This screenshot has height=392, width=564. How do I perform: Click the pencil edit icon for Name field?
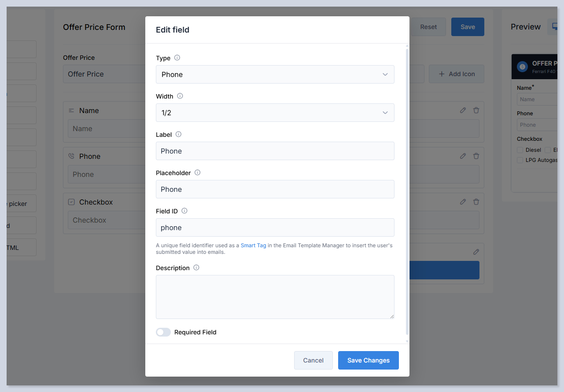(x=463, y=110)
